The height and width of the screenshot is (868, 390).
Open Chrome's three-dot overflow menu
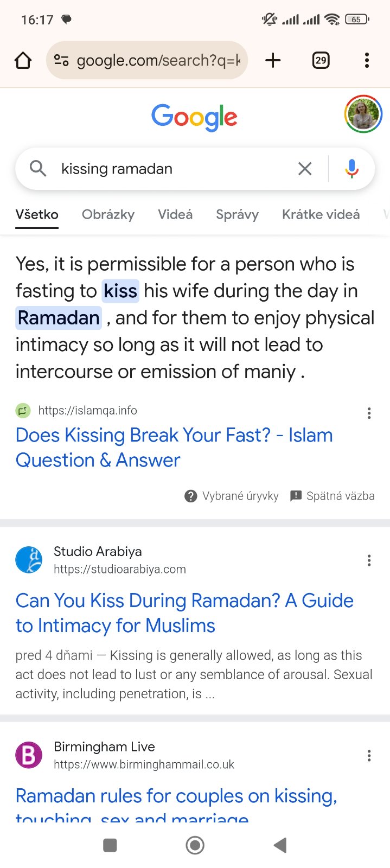pos(367,60)
